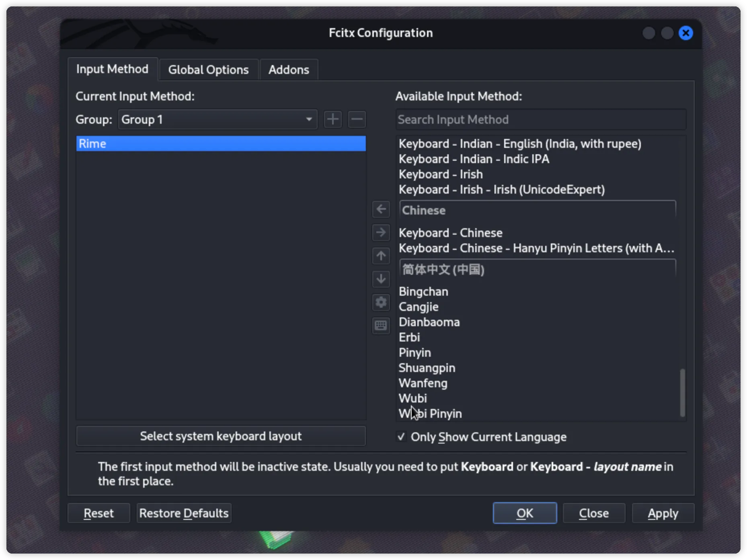The image size is (747, 560).
Task: Click the remove group minus icon
Action: 357,119
